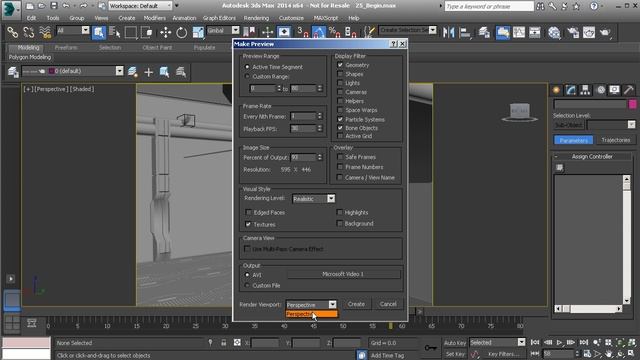Screen dimensions: 640x360
Task: Open layer 0 (default) dropdown
Action: (x=119, y=71)
